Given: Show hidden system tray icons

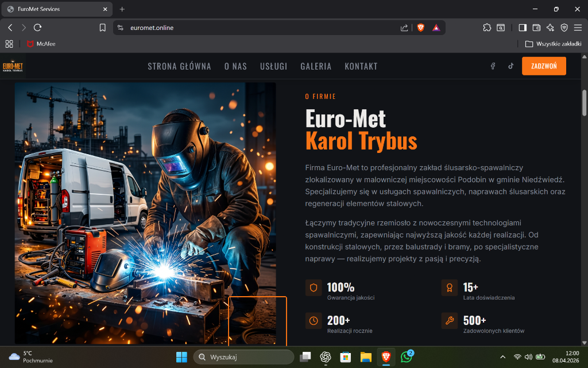Looking at the screenshot, I should point(503,356).
